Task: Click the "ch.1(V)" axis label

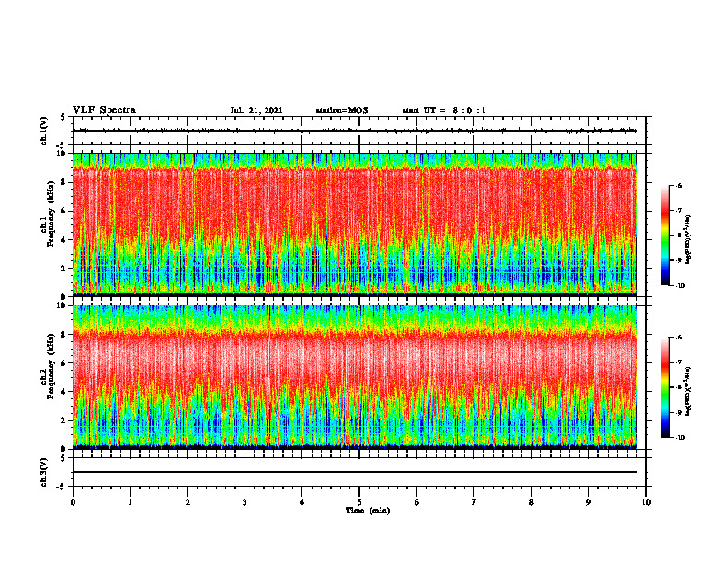Action: tap(44, 131)
